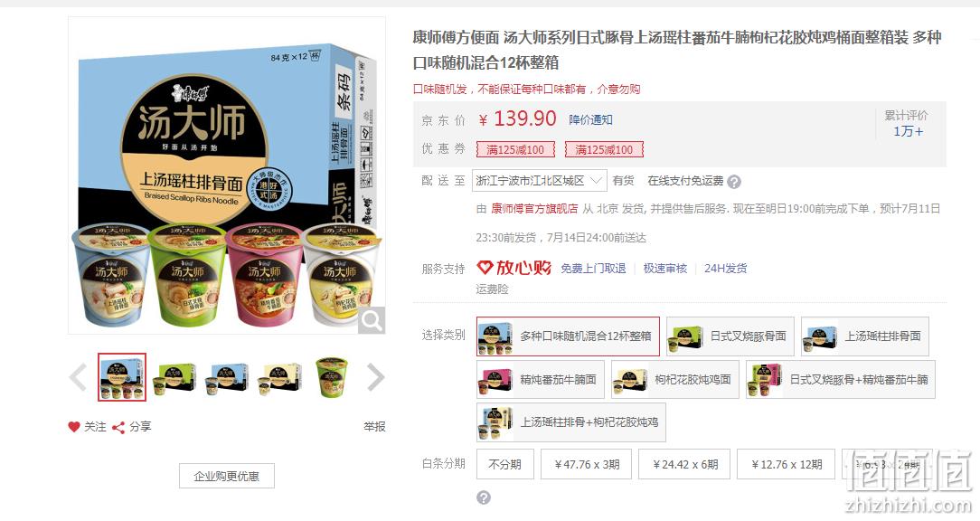This screenshot has height=521, width=980.
Task: Click the red heart 关注 icon
Action: click(74, 427)
